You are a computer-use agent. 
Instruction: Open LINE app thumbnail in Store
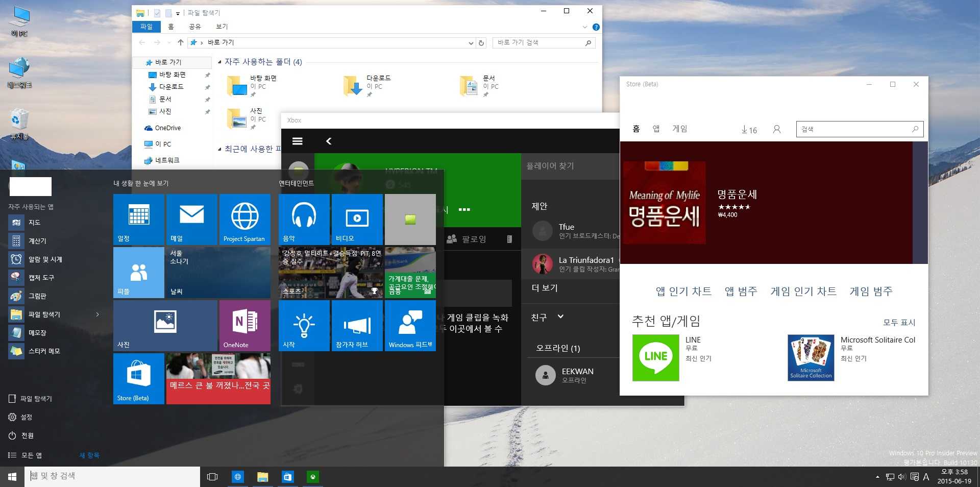tap(656, 358)
